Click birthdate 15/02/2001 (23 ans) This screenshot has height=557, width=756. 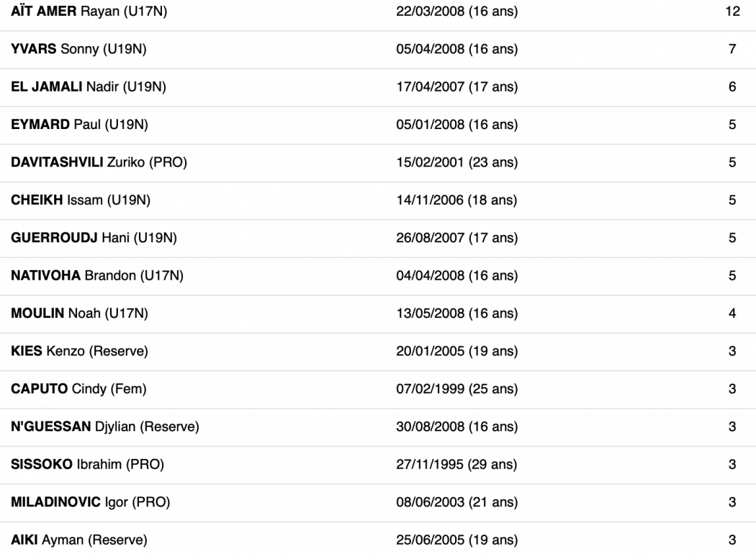(x=457, y=162)
